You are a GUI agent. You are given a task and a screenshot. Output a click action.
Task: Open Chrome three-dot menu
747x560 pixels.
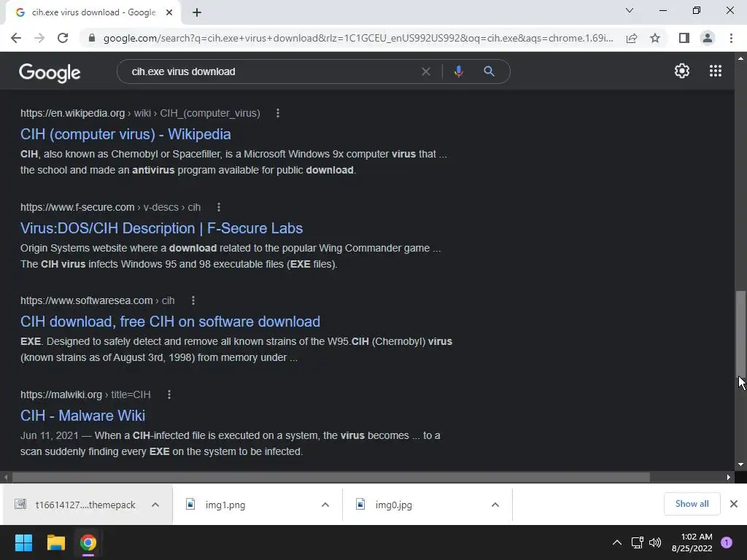pyautogui.click(x=731, y=38)
